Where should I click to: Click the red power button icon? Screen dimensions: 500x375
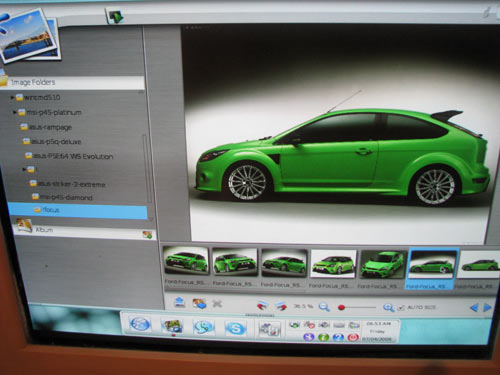point(353,337)
